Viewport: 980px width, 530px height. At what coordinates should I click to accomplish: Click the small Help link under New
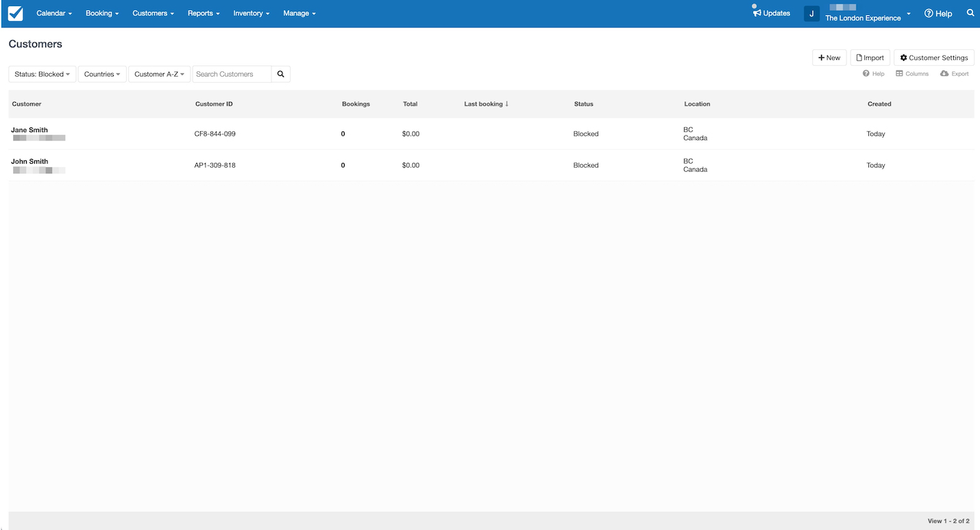pos(874,74)
